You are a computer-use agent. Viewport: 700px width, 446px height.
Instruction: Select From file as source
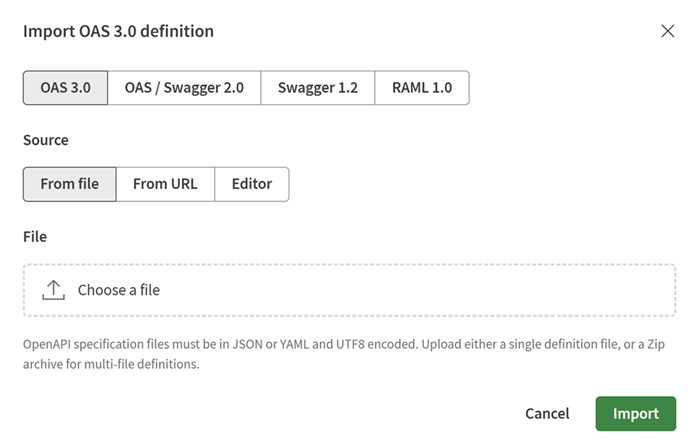(70, 184)
